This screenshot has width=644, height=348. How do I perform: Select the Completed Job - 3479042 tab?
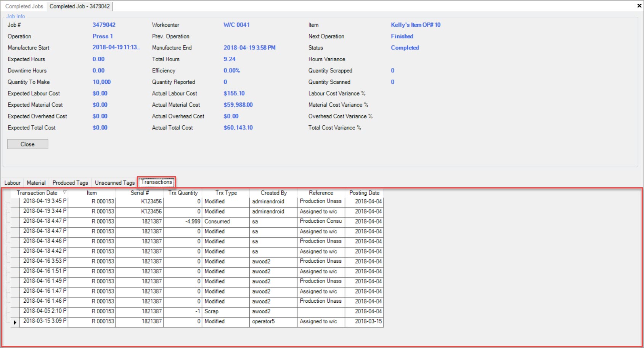coord(80,6)
